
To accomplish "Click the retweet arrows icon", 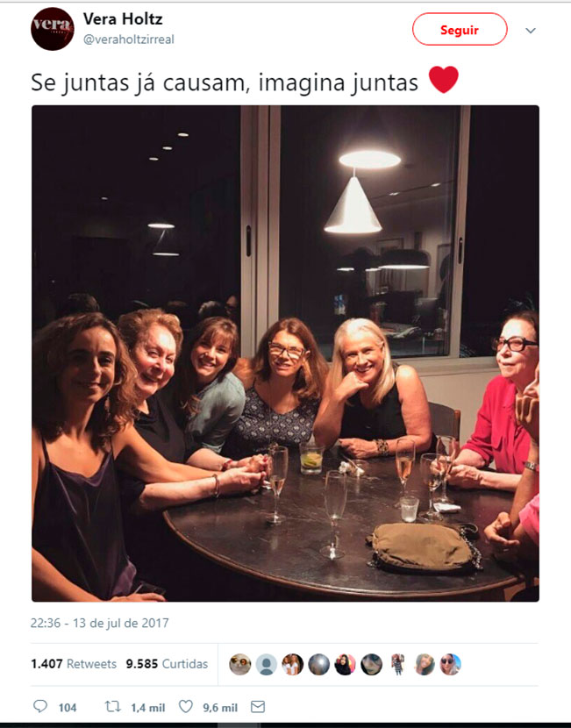I will pyautogui.click(x=112, y=707).
